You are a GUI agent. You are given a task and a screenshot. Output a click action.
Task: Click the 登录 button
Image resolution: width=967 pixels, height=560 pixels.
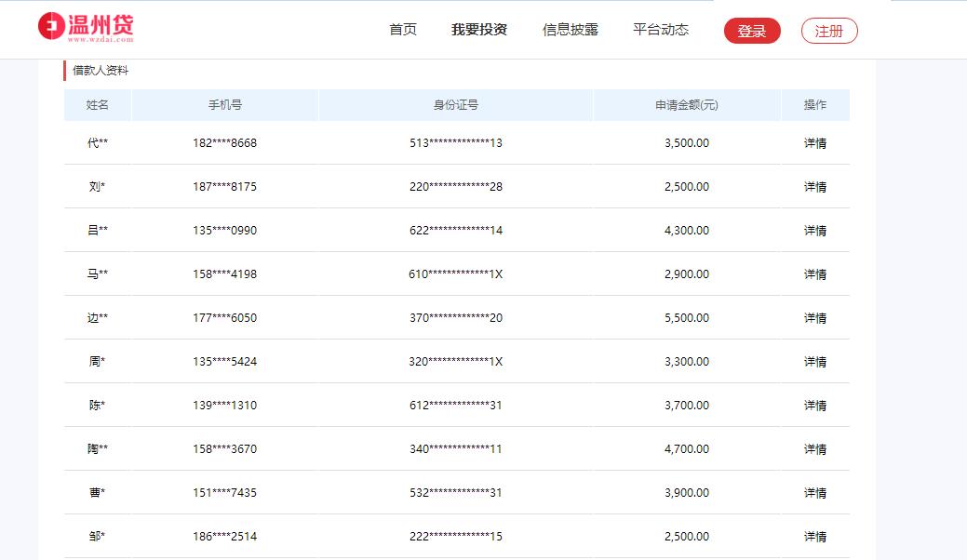point(751,31)
